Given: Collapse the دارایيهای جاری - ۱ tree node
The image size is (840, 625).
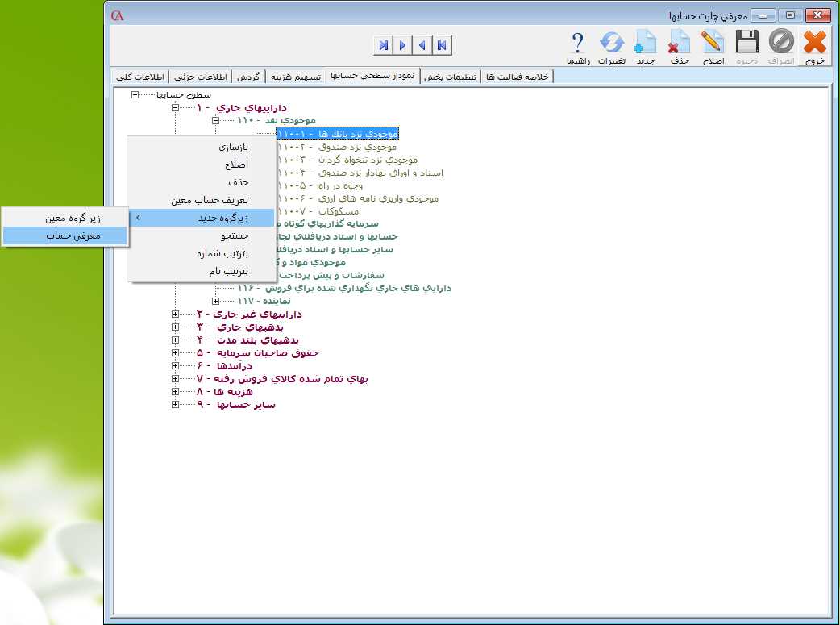Looking at the screenshot, I should (175, 107).
